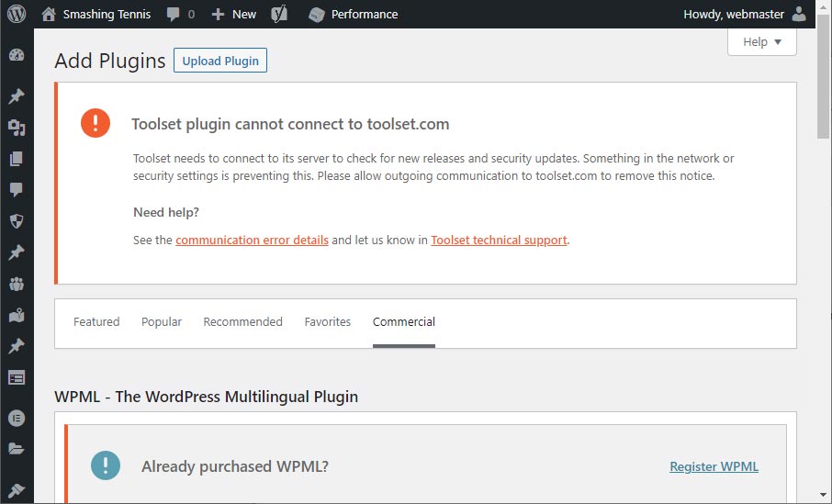Screen dimensions: 832x504
Task: Click the Add Plugins page heading
Action: [x=110, y=61]
